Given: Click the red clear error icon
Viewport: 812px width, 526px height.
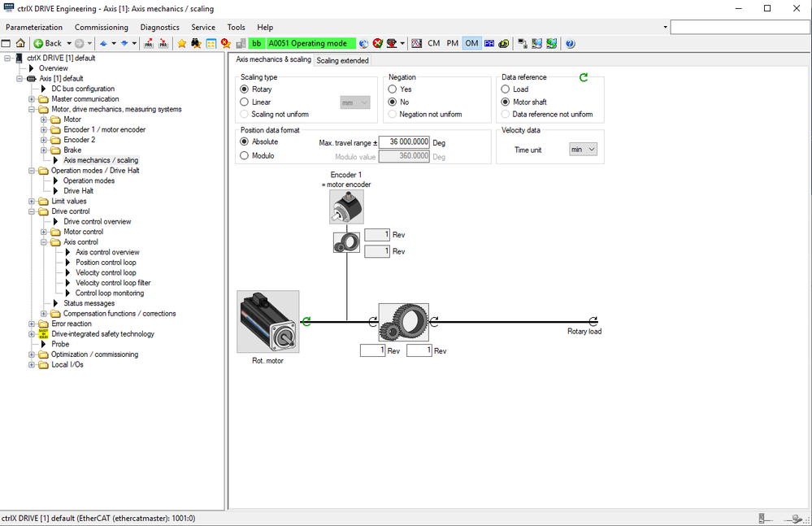Looking at the screenshot, I should 377,43.
